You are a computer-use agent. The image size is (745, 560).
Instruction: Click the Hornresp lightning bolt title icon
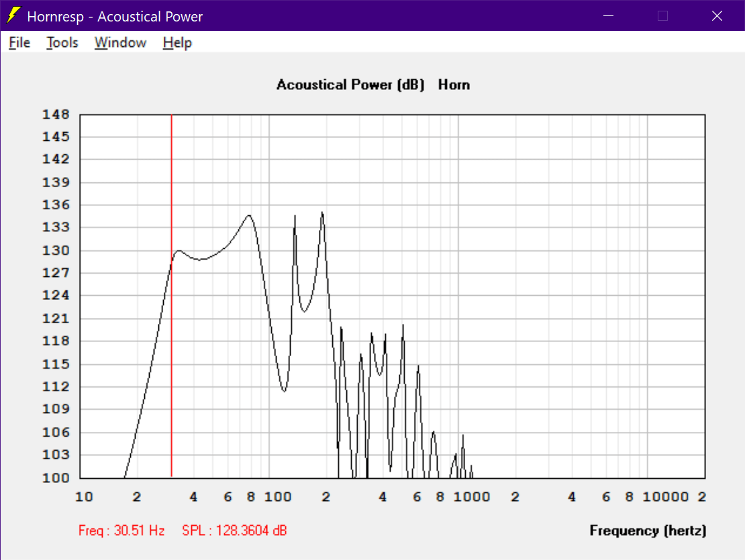[x=14, y=15]
